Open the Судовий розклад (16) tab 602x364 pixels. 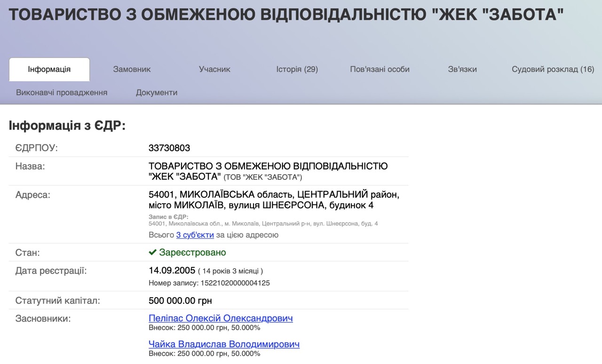[553, 70]
